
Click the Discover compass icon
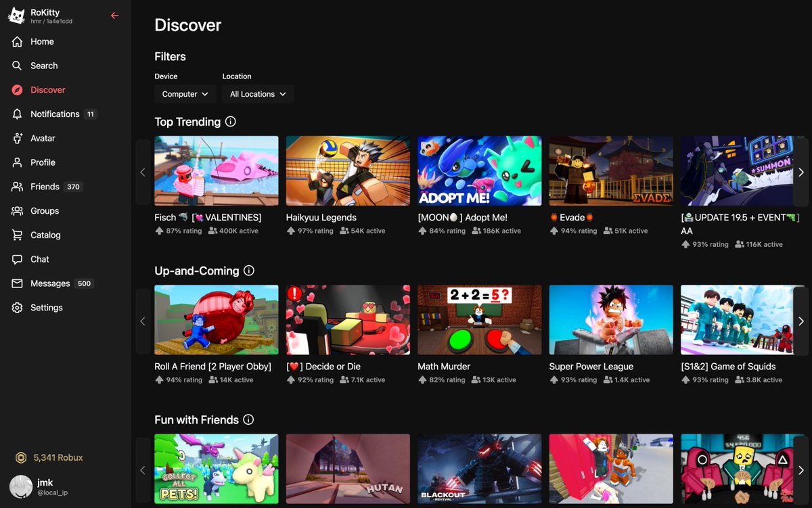click(18, 90)
